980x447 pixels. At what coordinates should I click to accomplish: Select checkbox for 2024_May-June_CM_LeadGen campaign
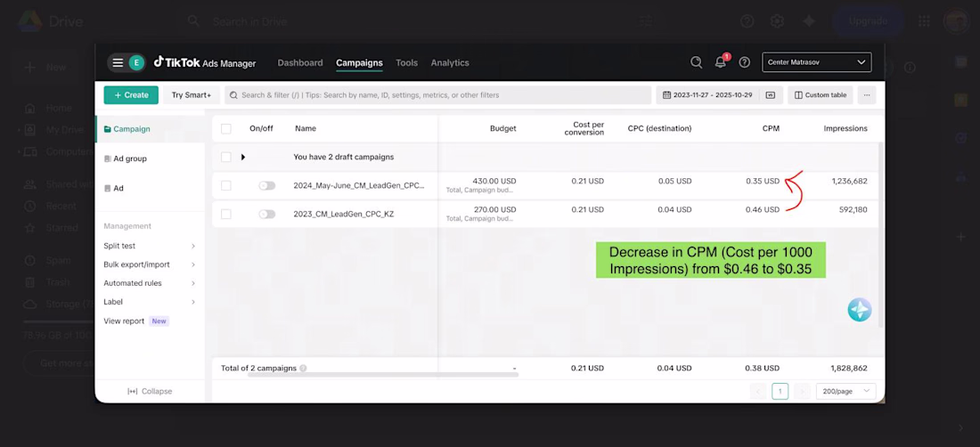tap(226, 185)
